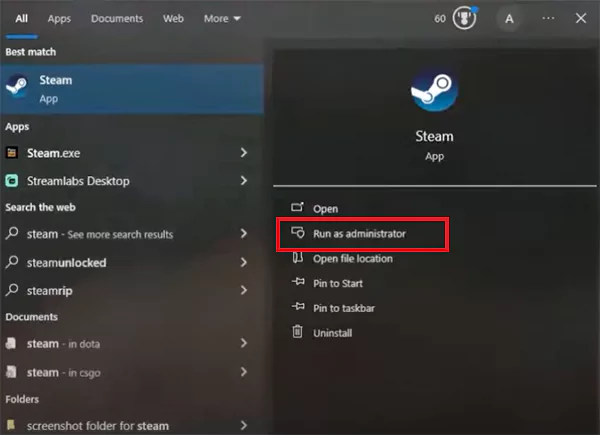Open the account avatar labeled A
600x435 pixels.
point(509,18)
